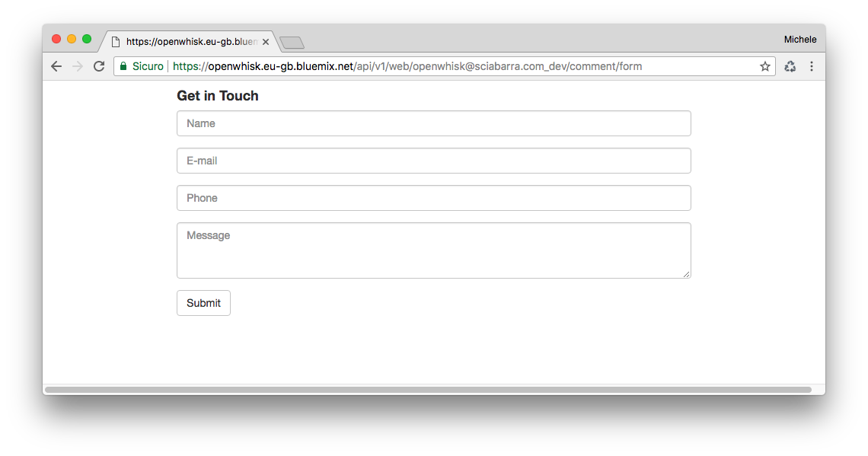Click the E-mail input field
868x456 pixels.
point(433,161)
